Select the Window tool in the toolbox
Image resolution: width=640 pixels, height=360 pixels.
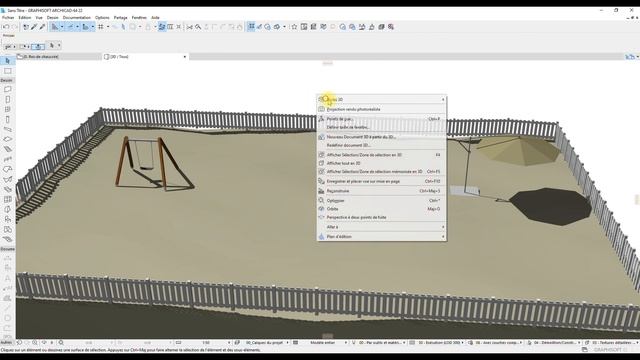[x=7, y=109]
